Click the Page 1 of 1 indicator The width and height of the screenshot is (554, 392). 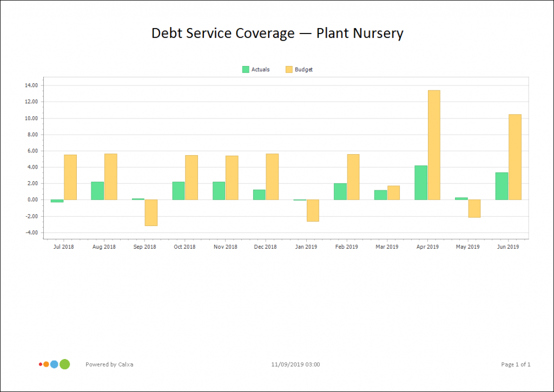[x=516, y=364]
